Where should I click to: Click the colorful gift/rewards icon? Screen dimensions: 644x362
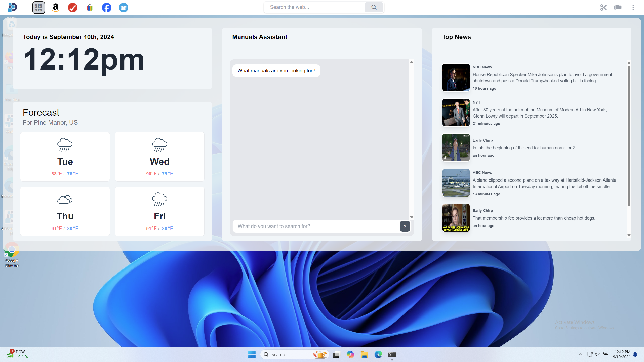pyautogui.click(x=89, y=7)
